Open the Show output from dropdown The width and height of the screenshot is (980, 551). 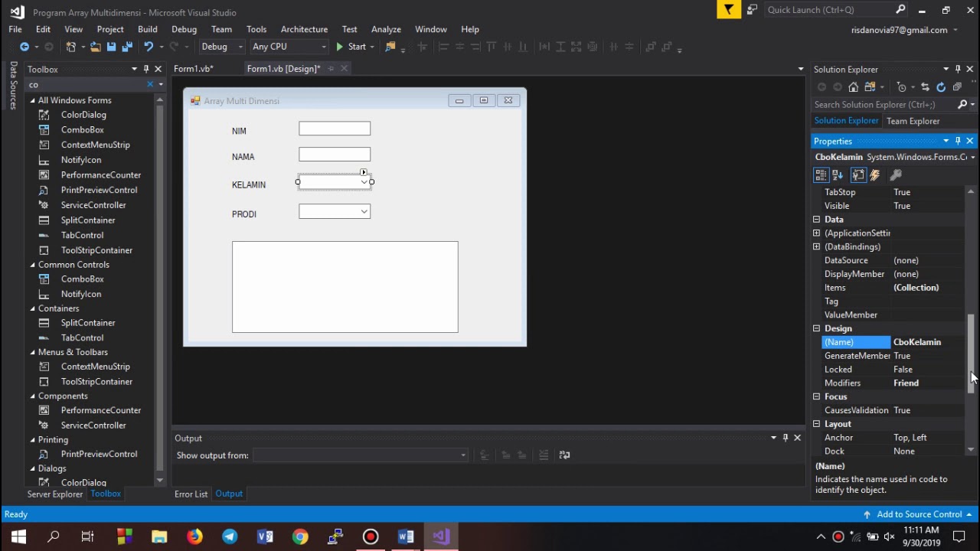click(x=360, y=455)
